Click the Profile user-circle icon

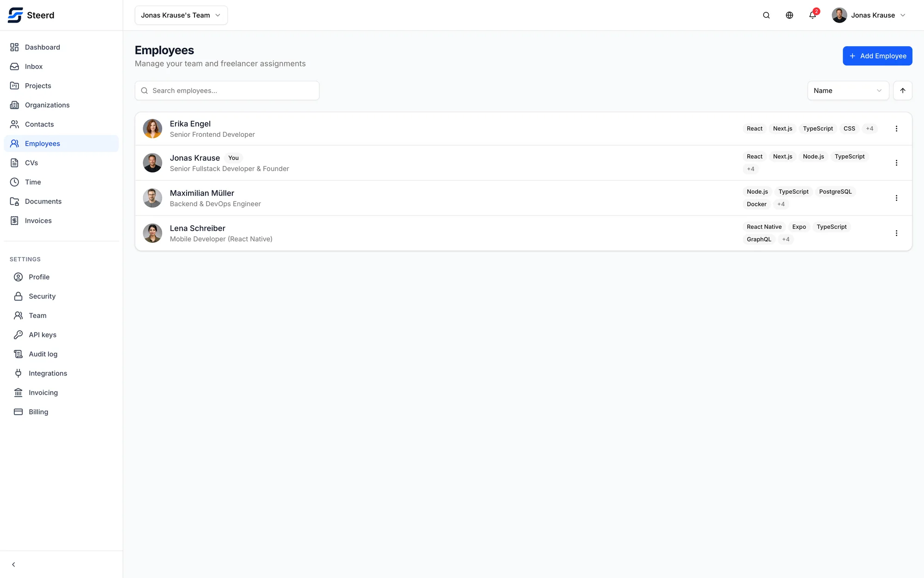(x=18, y=277)
